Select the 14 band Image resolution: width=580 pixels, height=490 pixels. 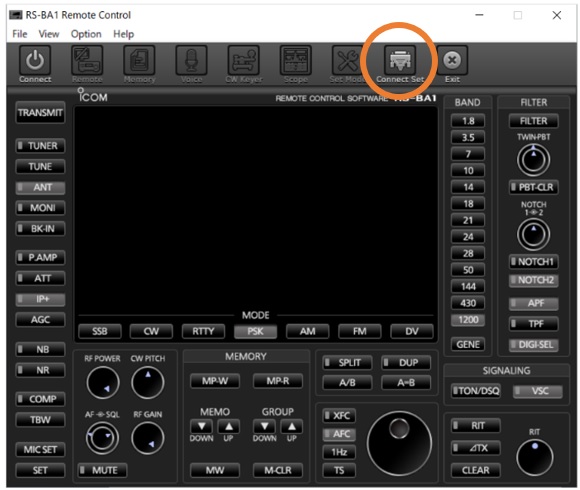coord(468,187)
